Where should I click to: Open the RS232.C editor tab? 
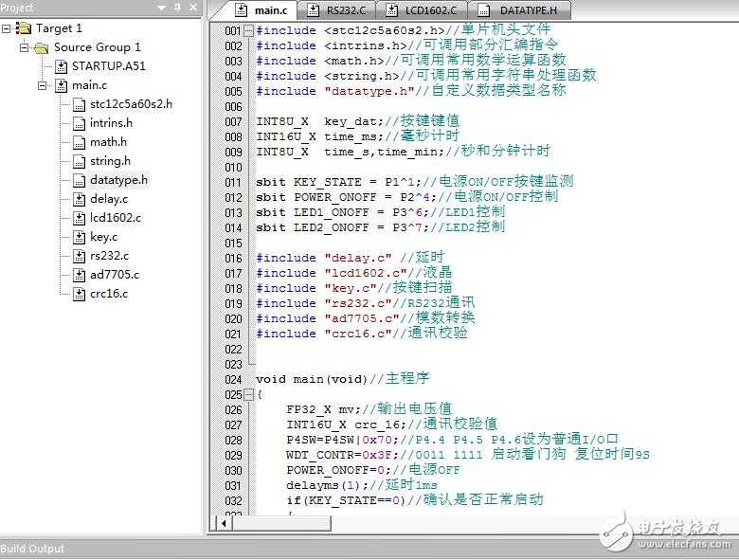click(336, 9)
